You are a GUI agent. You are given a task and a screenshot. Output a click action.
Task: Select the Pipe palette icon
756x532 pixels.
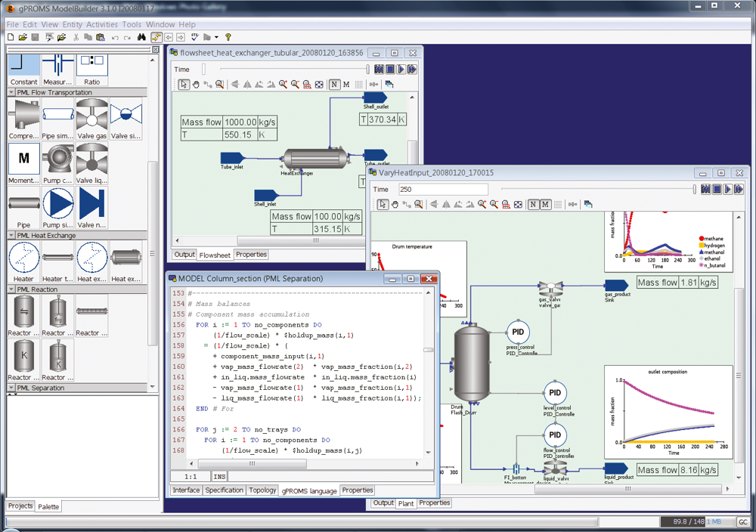coord(23,204)
